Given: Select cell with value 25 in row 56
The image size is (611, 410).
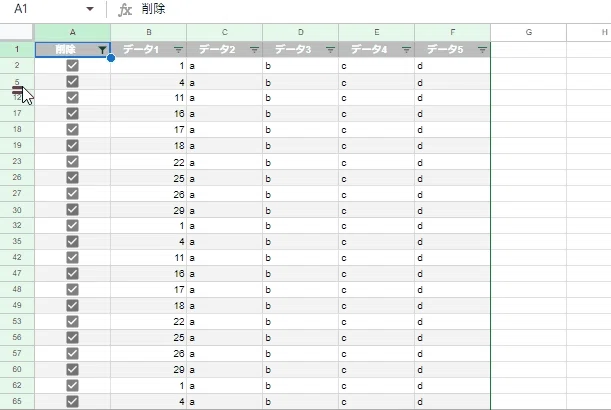Looking at the screenshot, I should [x=148, y=338].
